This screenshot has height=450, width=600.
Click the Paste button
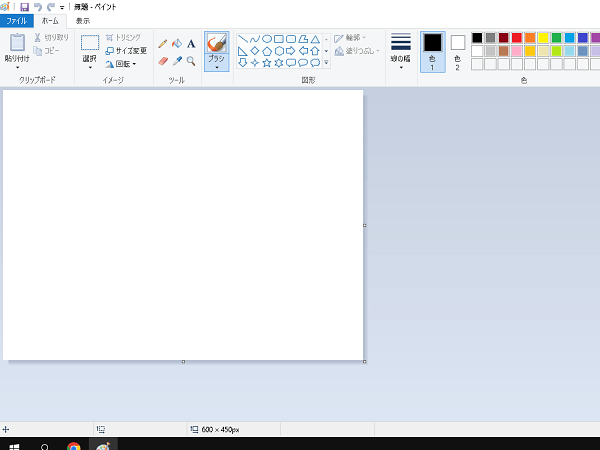(17, 47)
